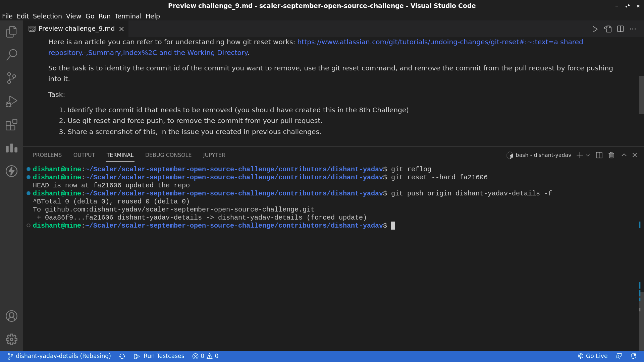Click Go Live in status bar
This screenshot has height=362, width=644.
[x=592, y=356]
